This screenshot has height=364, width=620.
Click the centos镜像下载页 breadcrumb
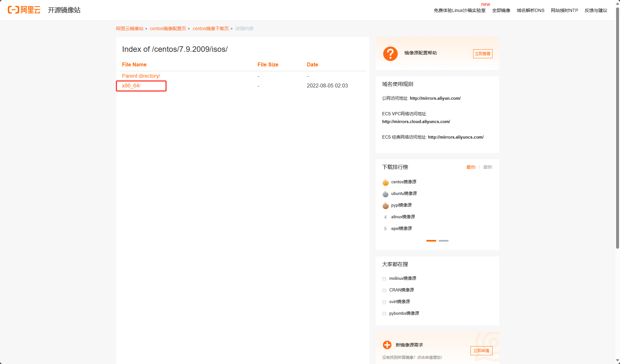[210, 28]
